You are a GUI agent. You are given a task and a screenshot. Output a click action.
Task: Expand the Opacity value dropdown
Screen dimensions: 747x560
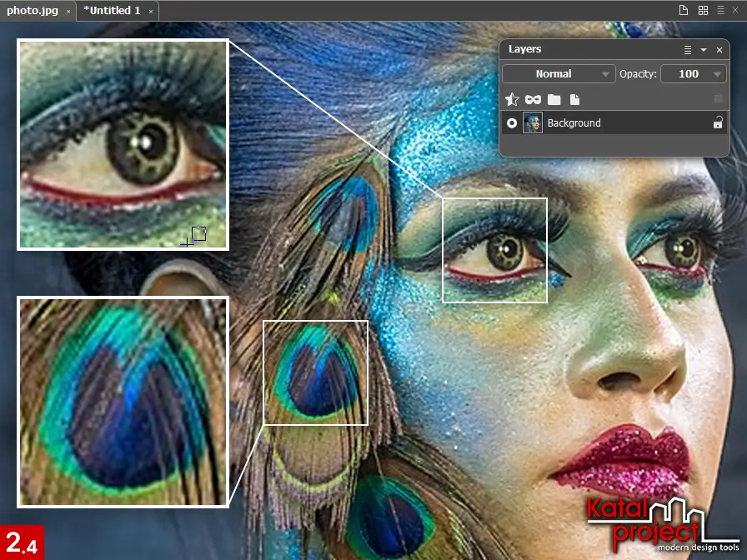717,74
